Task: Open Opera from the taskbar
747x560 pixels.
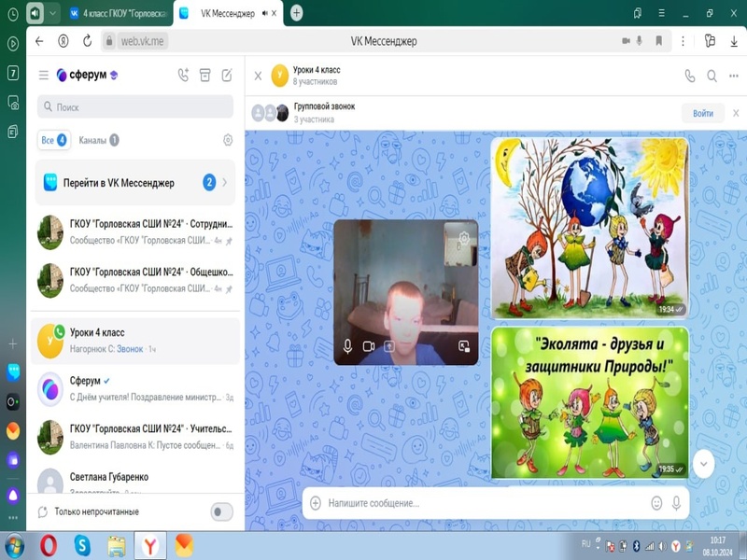Action: [49, 545]
